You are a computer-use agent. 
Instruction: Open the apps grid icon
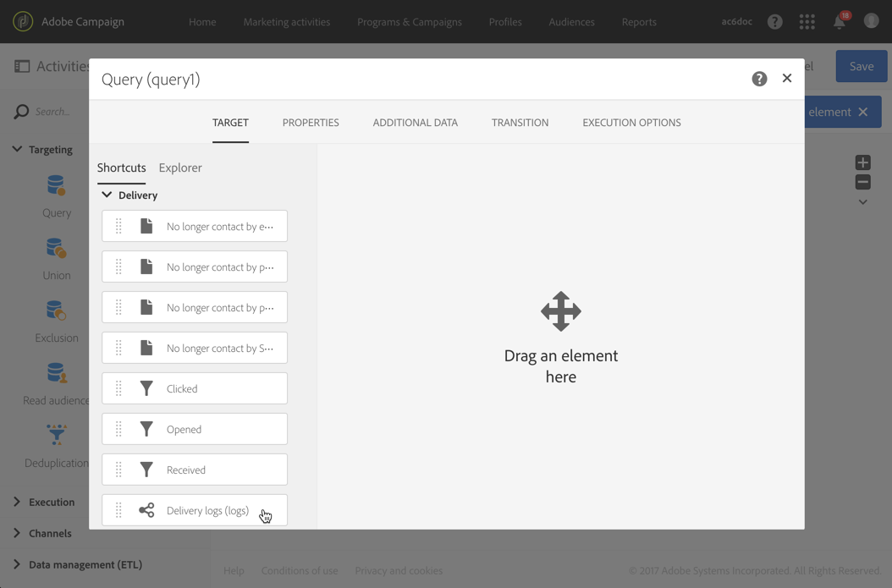pyautogui.click(x=807, y=22)
